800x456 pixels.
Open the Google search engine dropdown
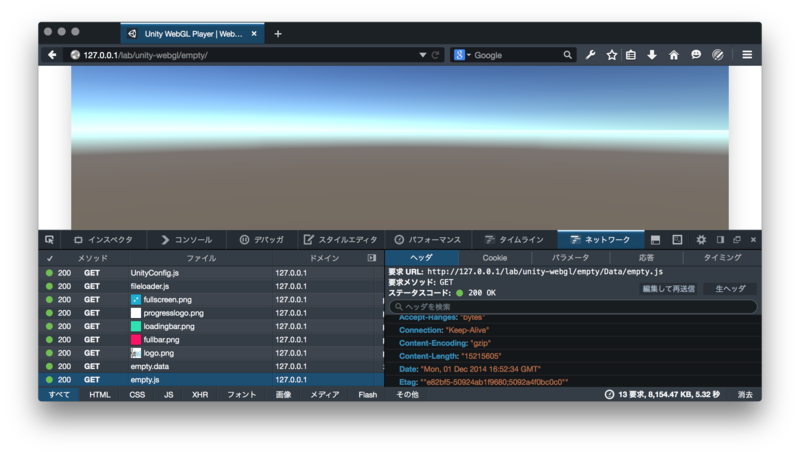tap(462, 55)
